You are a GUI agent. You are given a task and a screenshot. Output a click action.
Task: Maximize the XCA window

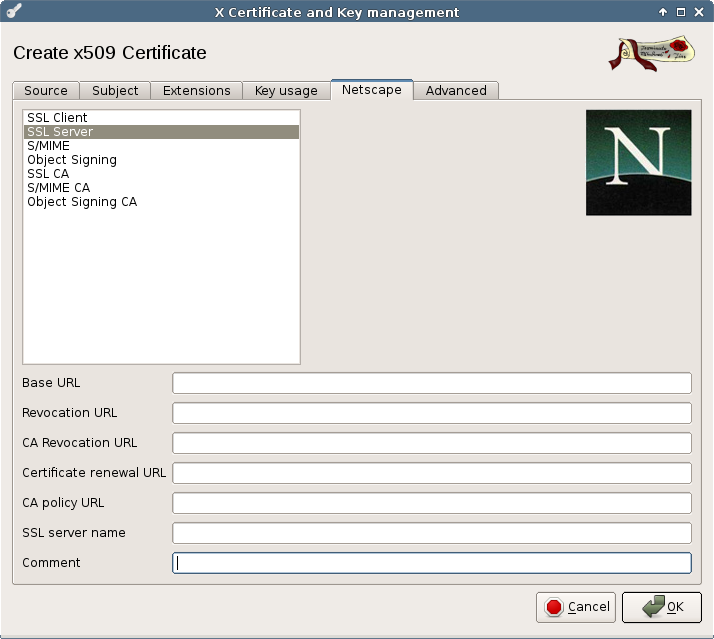pos(681,12)
